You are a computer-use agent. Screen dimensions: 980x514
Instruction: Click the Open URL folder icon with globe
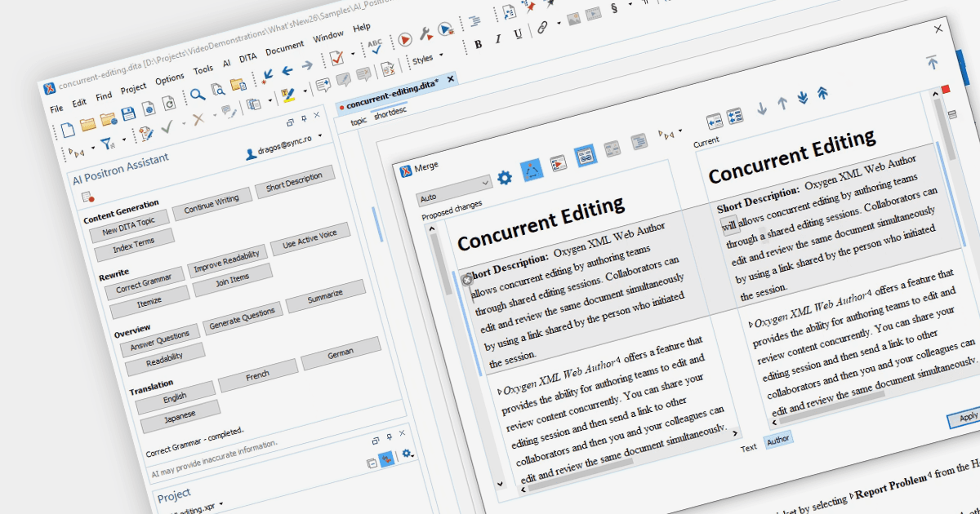109,119
